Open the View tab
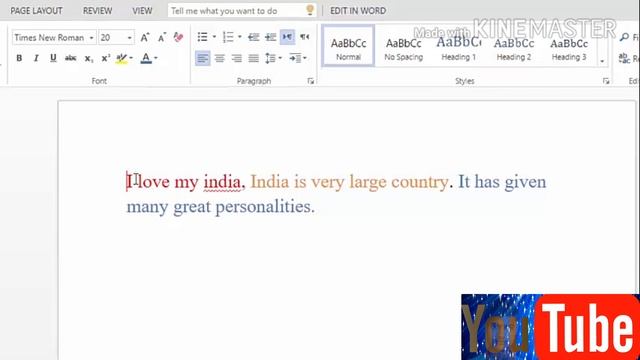 click(142, 11)
